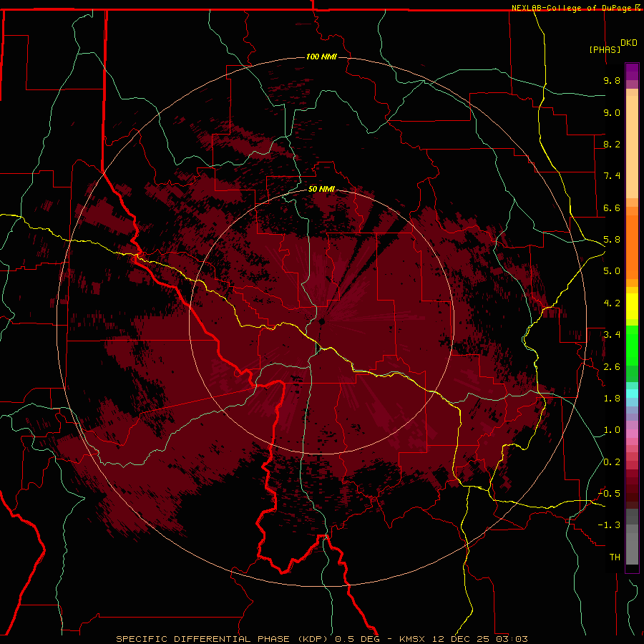Click the 2.6 value on the scale

(x=612, y=367)
